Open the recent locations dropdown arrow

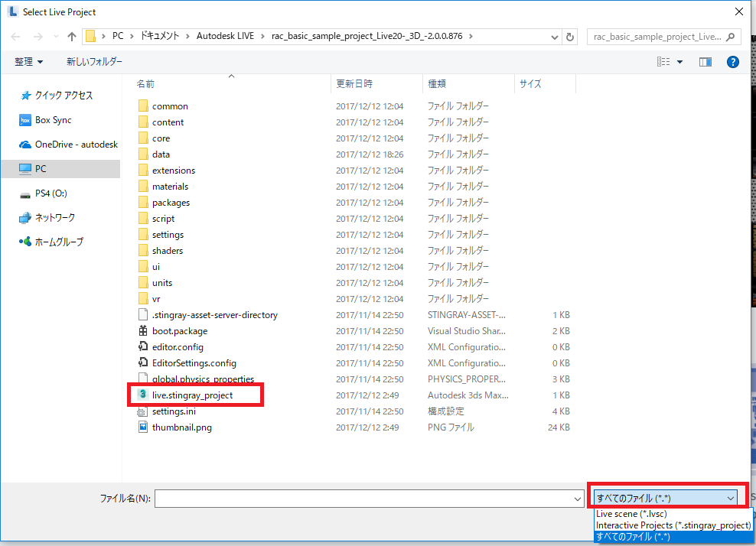pos(56,37)
